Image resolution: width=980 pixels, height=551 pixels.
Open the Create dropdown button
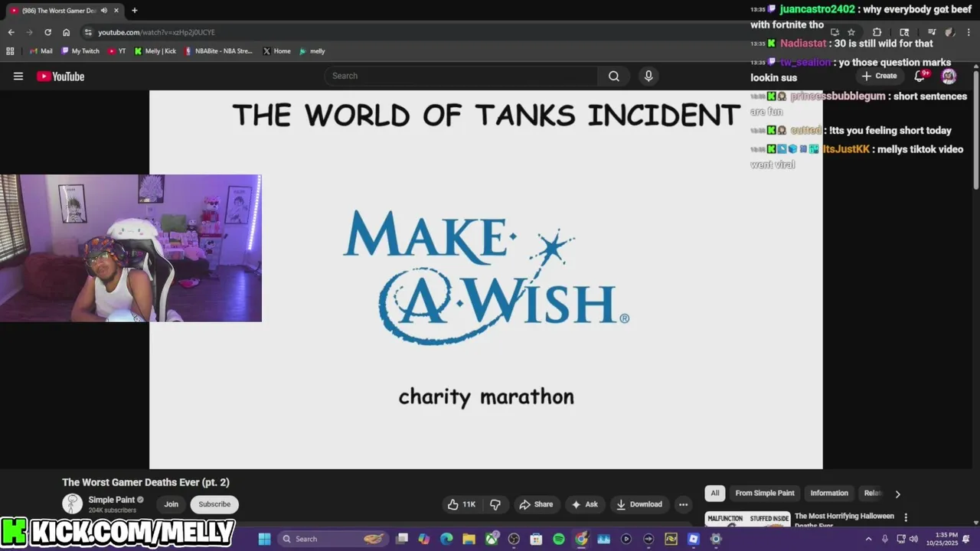[x=879, y=76]
